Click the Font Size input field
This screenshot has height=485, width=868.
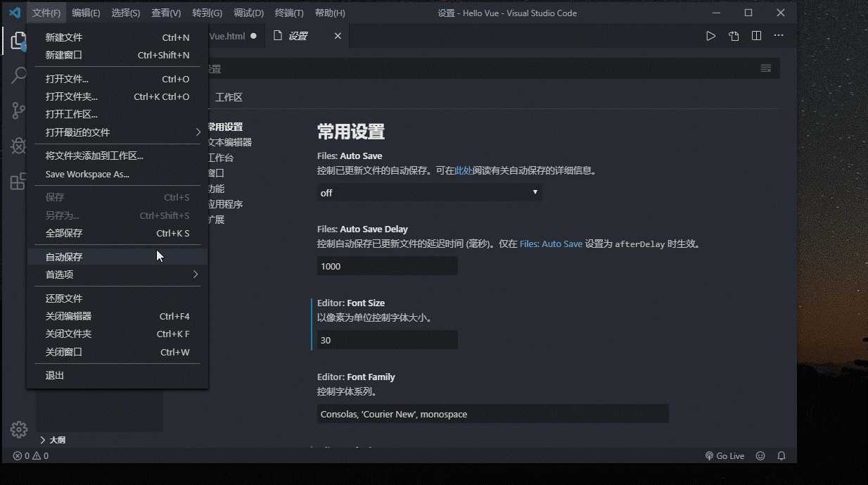click(388, 340)
